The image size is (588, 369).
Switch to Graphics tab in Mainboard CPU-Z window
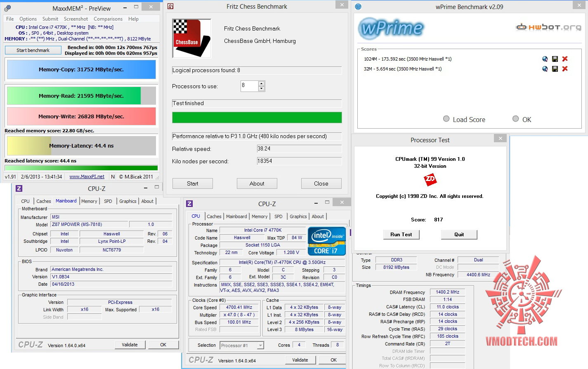tap(128, 201)
